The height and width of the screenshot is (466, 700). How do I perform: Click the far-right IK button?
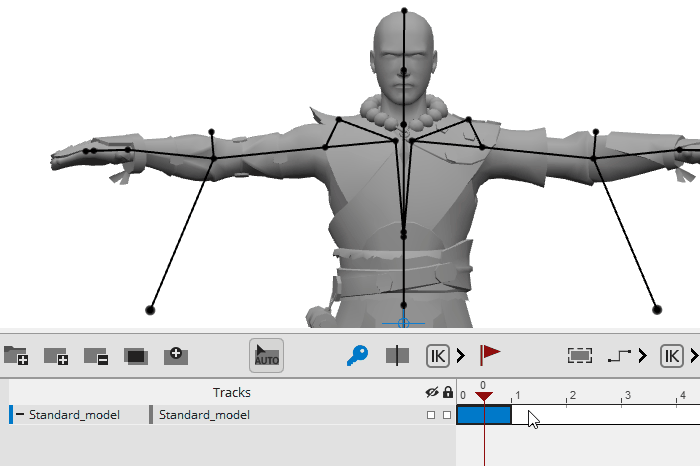(x=672, y=355)
